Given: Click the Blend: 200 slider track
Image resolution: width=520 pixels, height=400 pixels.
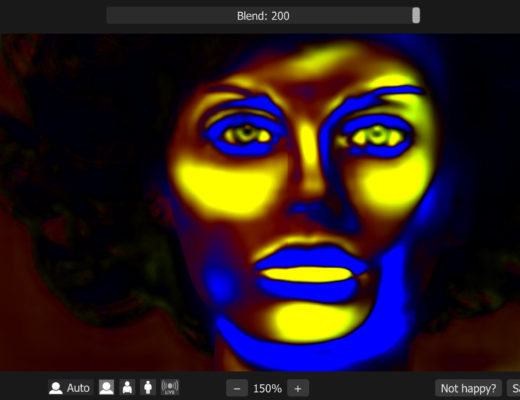Looking at the screenshot, I should [x=263, y=16].
